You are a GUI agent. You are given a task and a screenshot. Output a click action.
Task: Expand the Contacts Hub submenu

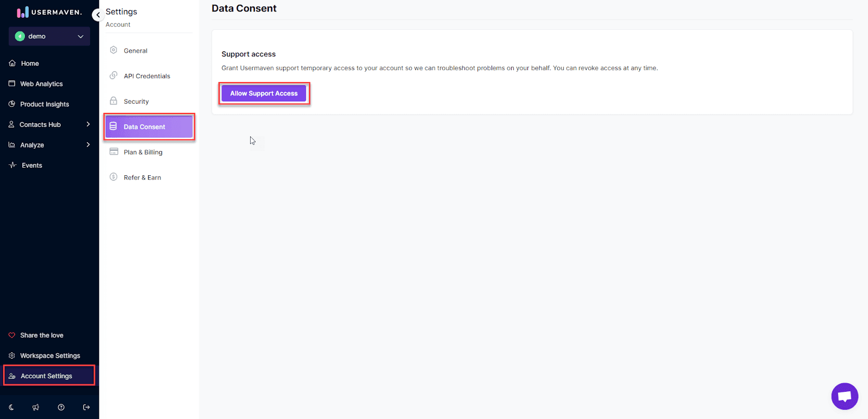[x=88, y=124]
